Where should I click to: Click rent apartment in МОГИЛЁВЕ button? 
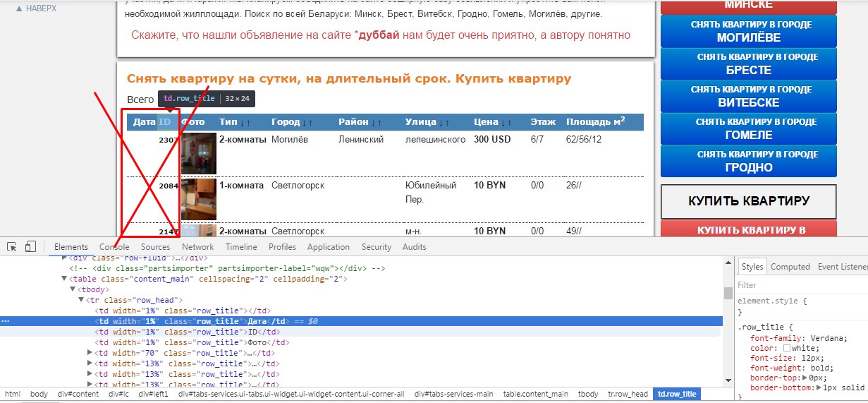point(749,31)
